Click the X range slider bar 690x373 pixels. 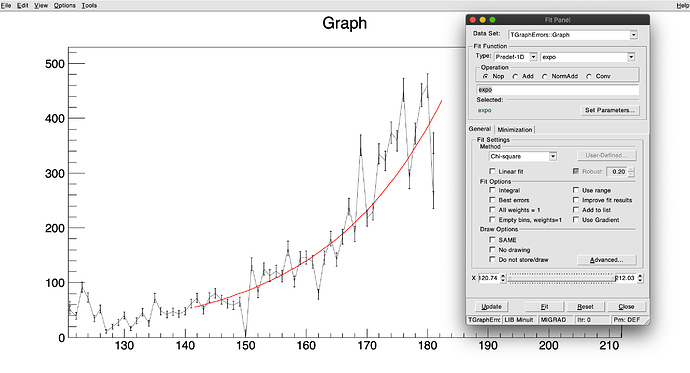click(x=561, y=278)
